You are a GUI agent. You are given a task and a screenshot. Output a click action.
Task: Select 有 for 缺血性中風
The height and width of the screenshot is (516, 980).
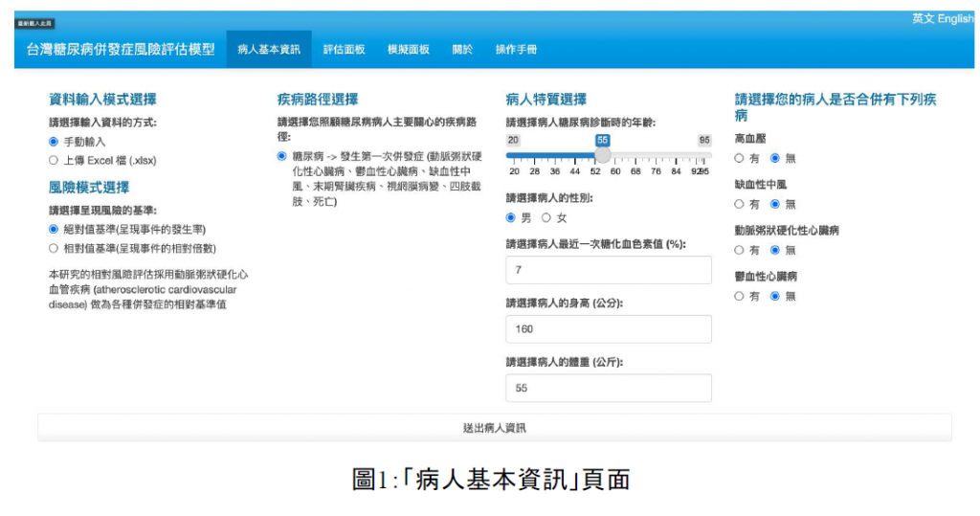[740, 204]
